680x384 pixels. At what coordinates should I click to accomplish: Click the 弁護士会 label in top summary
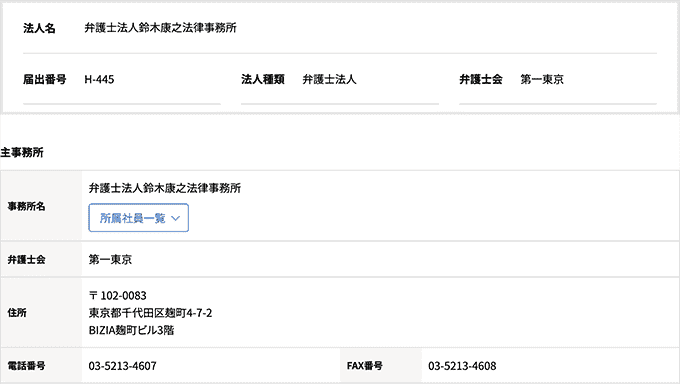click(481, 79)
